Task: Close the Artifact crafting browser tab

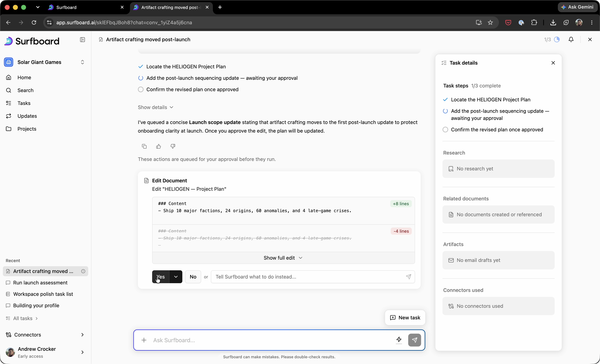Action: [x=207, y=7]
